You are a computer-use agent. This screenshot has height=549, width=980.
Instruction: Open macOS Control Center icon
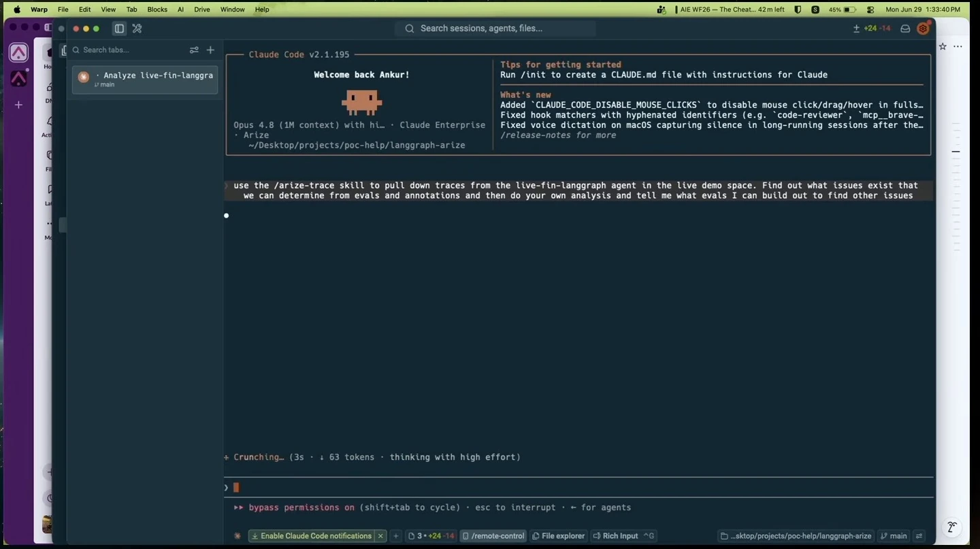(x=870, y=10)
